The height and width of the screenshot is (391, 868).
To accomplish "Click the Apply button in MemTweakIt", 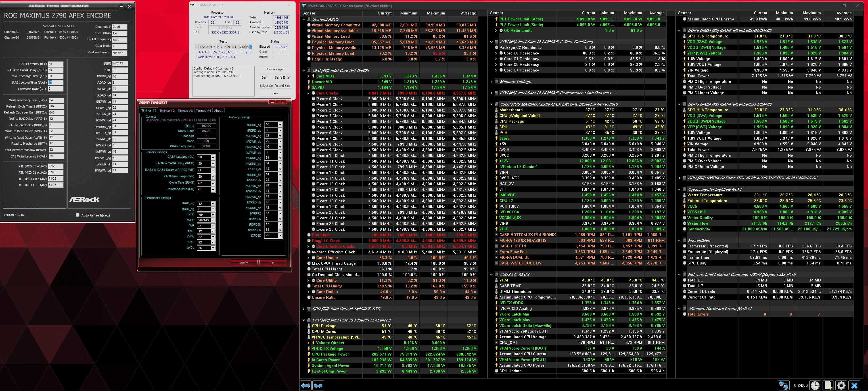I will pyautogui.click(x=244, y=263).
